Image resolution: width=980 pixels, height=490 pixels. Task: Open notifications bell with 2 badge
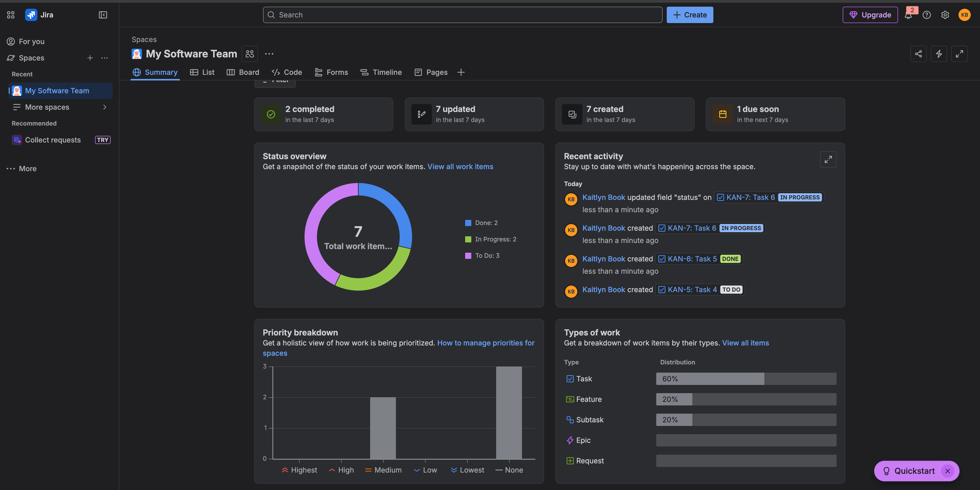click(x=908, y=15)
